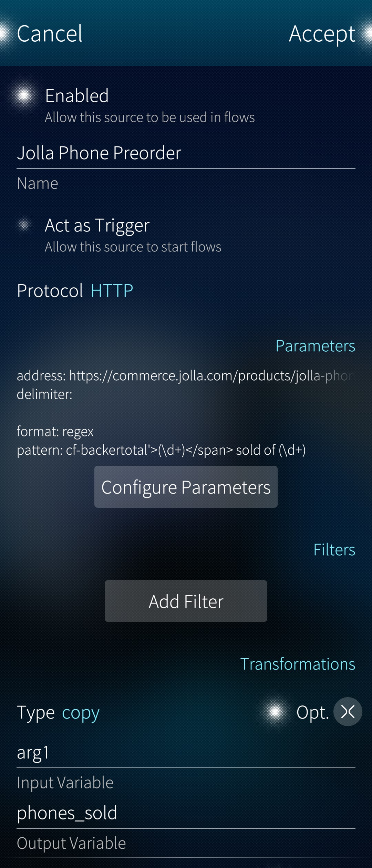Tap Cancel at the top

coord(50,34)
